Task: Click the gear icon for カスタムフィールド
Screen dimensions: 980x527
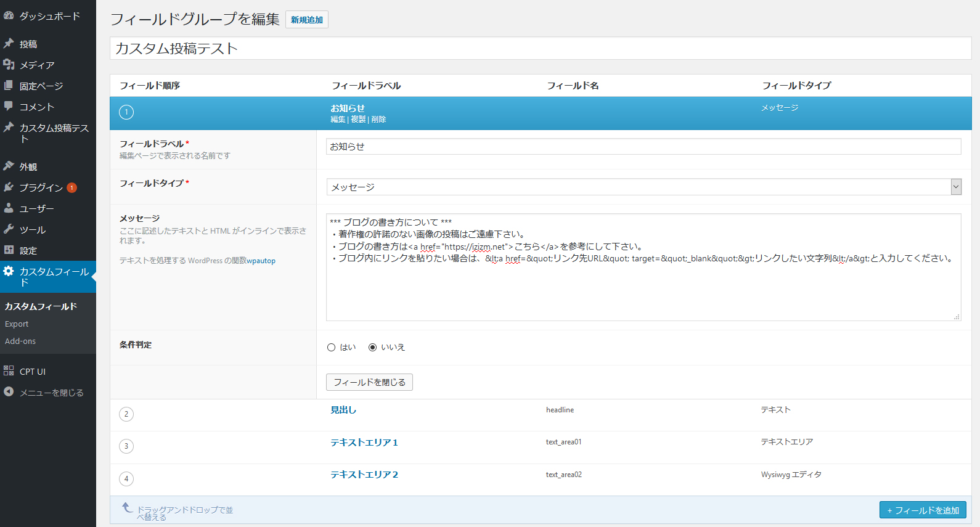Action: [x=9, y=271]
